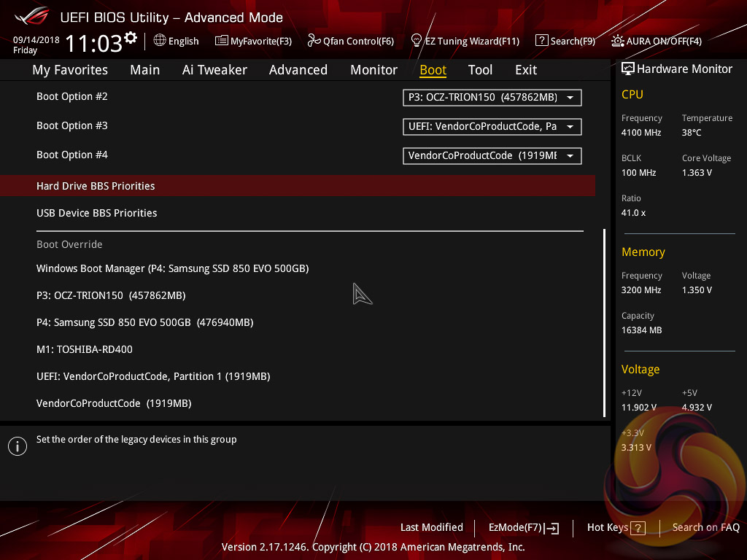Select Boot Option #4 label
This screenshot has height=560, width=747.
tap(72, 155)
